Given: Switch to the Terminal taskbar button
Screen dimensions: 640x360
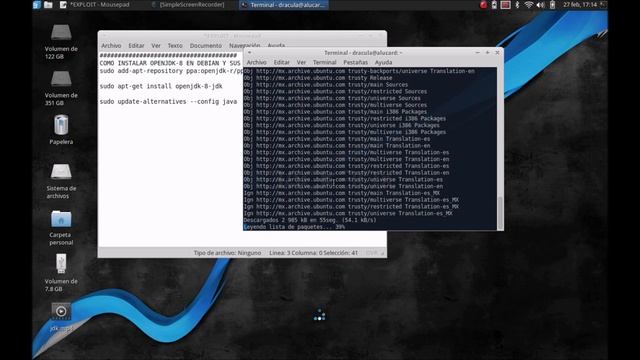Looking at the screenshot, I should pyautogui.click(x=284, y=5).
